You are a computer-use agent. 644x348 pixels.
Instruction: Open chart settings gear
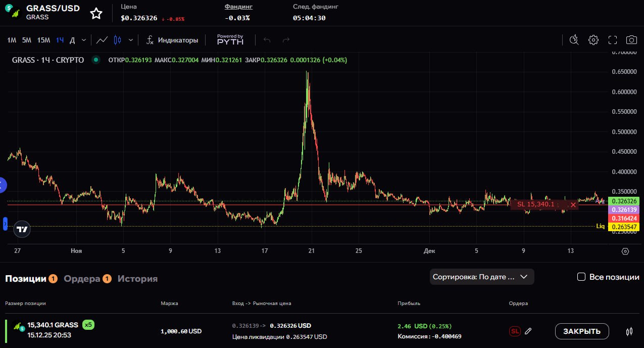[593, 40]
